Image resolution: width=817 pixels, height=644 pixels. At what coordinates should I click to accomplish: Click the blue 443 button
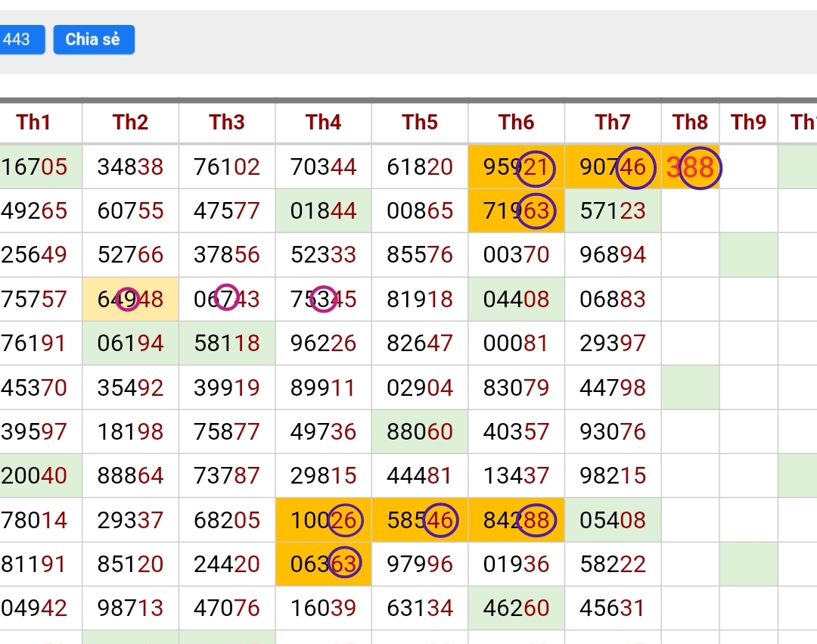point(22,39)
